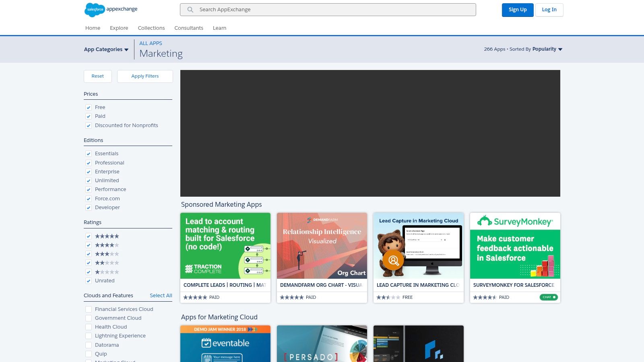Uncheck the Free price filter
Viewport: 644px width, 362px height.
[89, 107]
